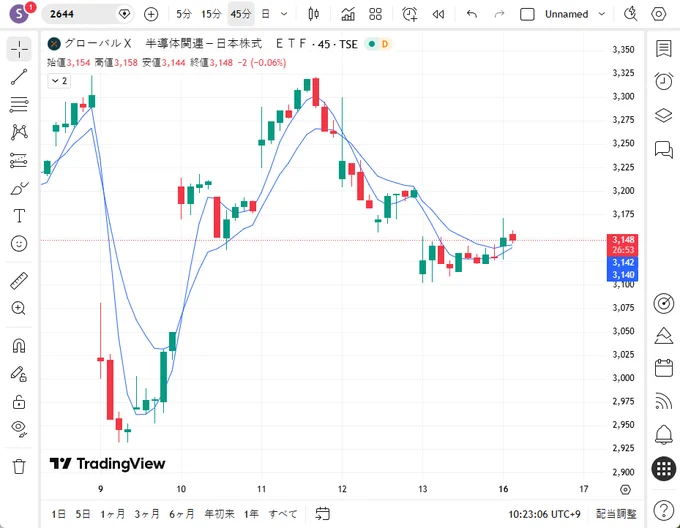680x528 pixels.
Task: Toggle magnet mode for drawings
Action: coord(19,345)
